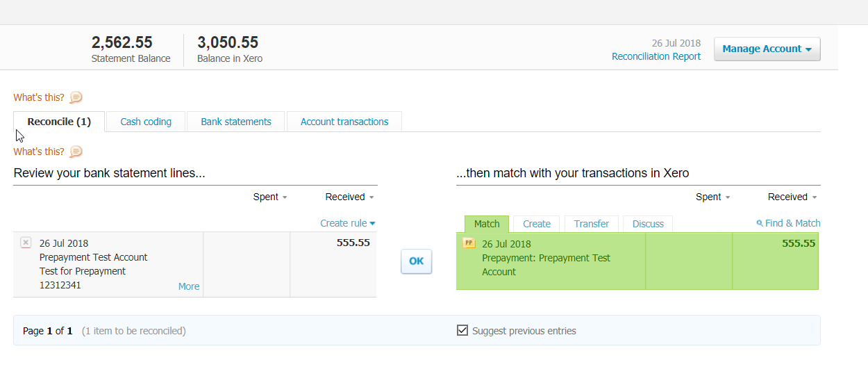Screen dimensions: 868x367
Task: Go to Account transactions tab
Action: click(x=344, y=122)
